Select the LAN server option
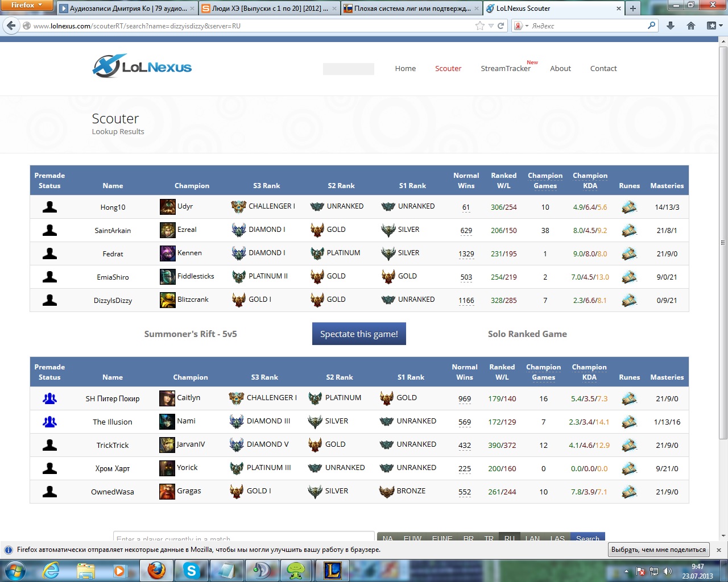Viewport: 728px width, 582px height. click(532, 538)
